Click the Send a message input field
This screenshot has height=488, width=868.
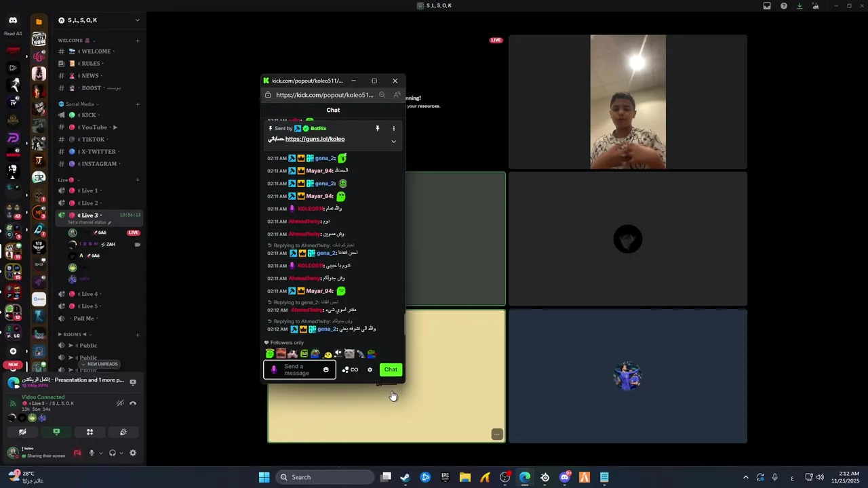click(299, 369)
